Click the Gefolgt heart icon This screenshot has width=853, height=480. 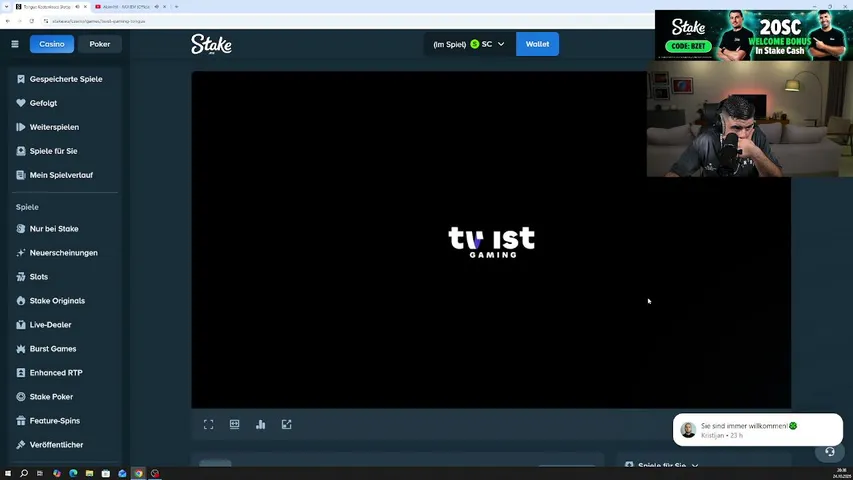tap(21, 103)
